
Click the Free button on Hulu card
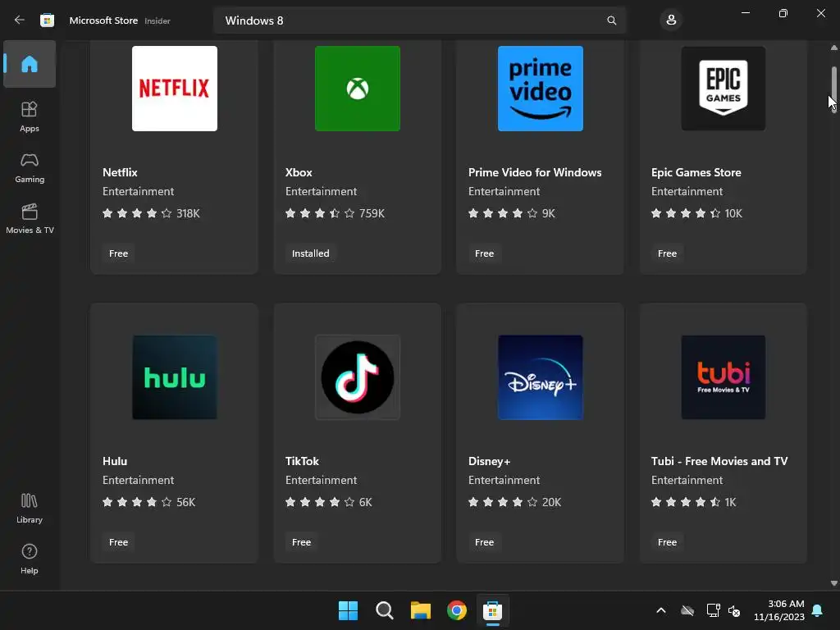click(x=118, y=542)
